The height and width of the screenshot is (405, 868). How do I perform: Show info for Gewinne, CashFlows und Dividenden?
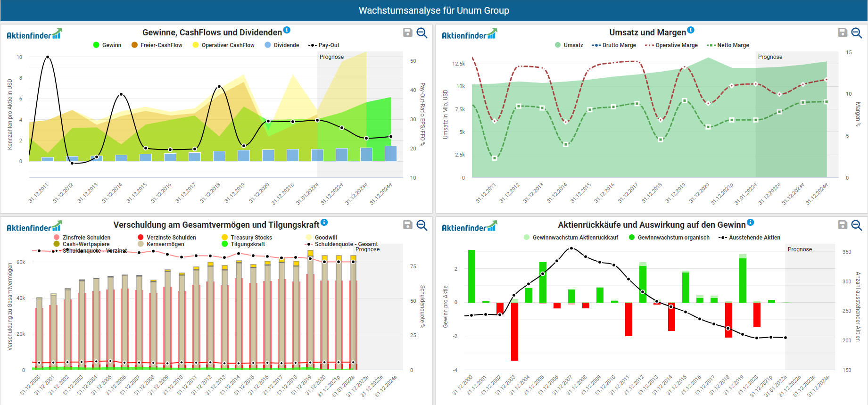(x=287, y=30)
